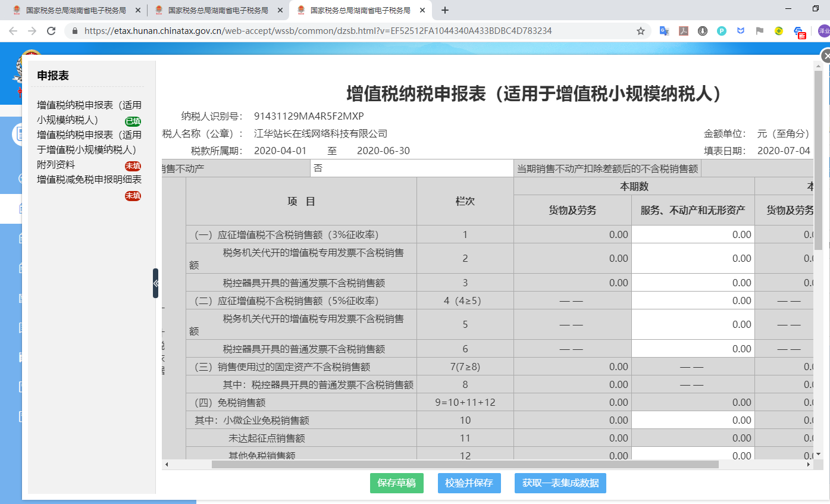
Task: Close the second browser tab
Action: click(x=280, y=11)
